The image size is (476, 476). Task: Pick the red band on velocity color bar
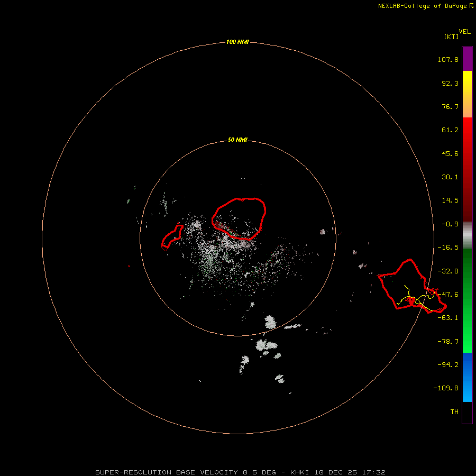pos(467,169)
